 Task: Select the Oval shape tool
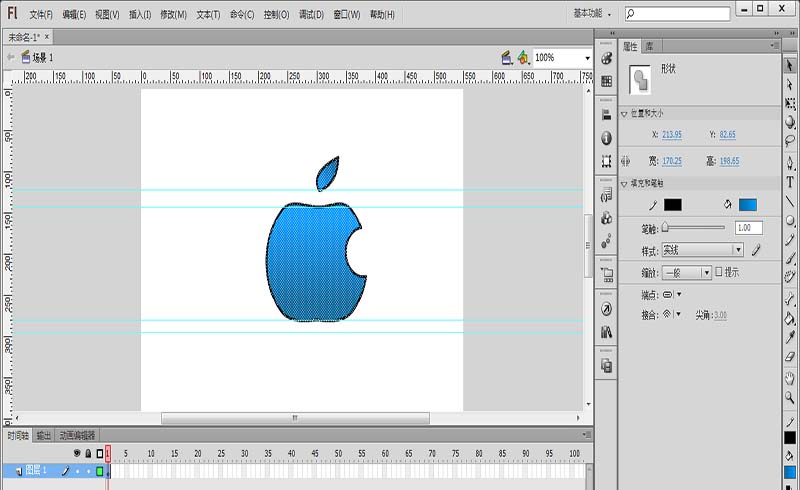coord(789,220)
